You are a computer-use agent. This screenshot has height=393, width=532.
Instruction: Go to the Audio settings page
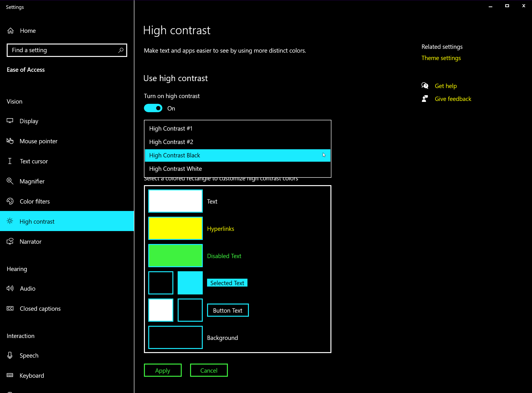(x=28, y=288)
